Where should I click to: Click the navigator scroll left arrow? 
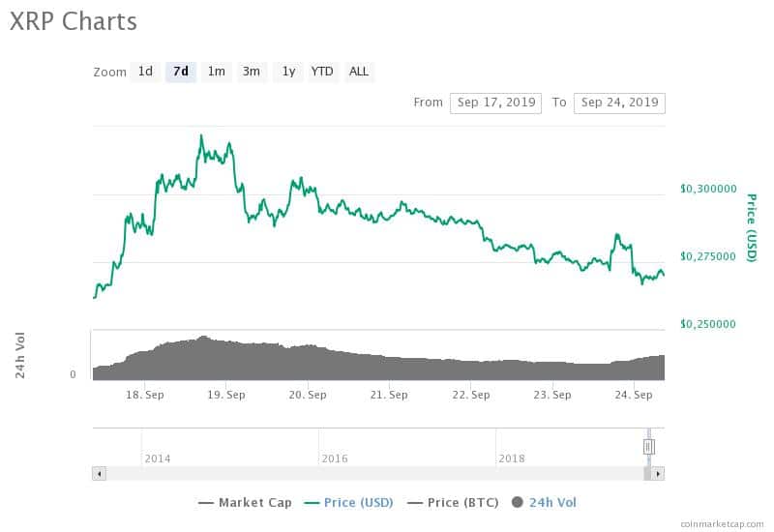(x=100, y=474)
